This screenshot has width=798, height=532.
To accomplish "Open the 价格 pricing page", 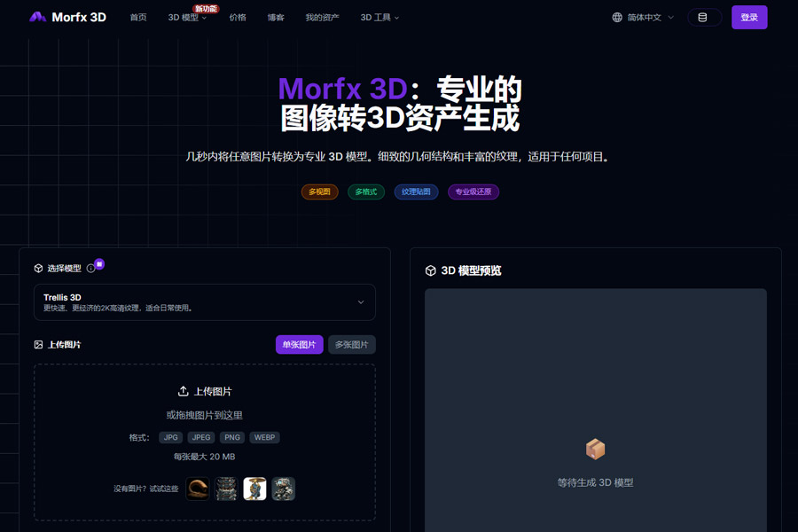I will pos(238,18).
